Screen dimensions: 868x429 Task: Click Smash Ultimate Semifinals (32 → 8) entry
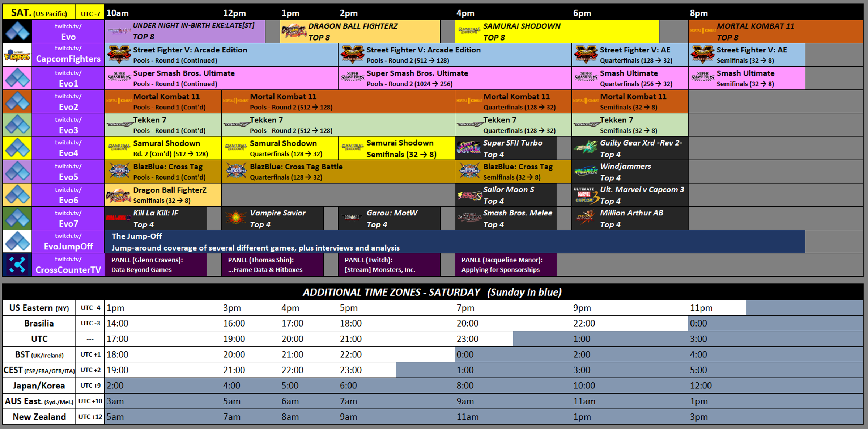tap(746, 78)
